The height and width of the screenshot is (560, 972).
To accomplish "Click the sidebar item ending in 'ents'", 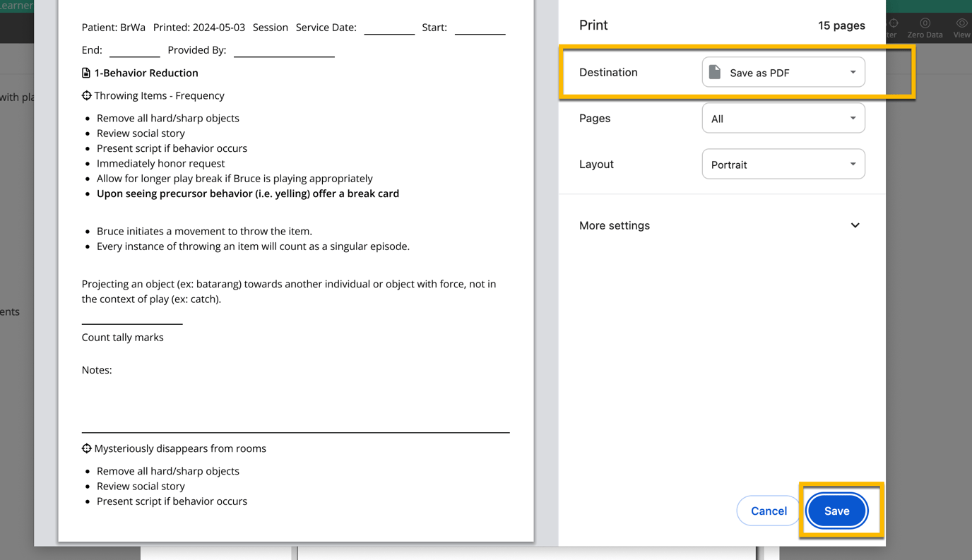I will click(x=10, y=311).
